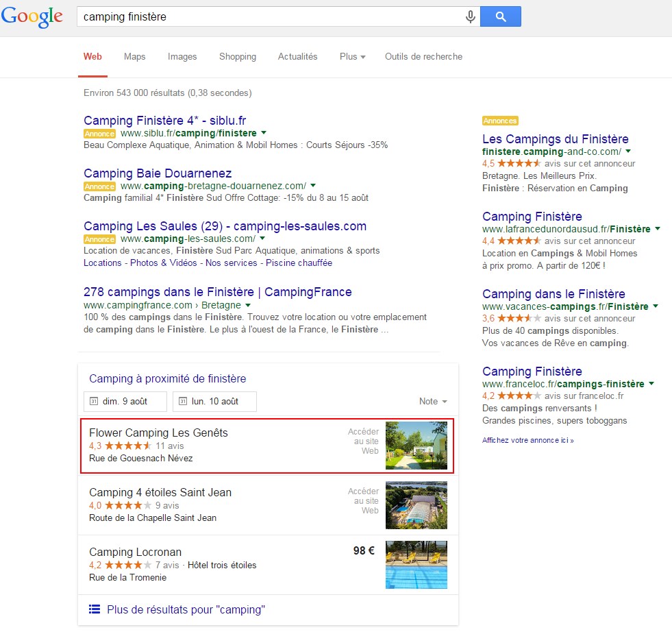Image resolution: width=672 pixels, height=632 pixels.
Task: Open Camping dans le Finistère ad
Action: 553,294
